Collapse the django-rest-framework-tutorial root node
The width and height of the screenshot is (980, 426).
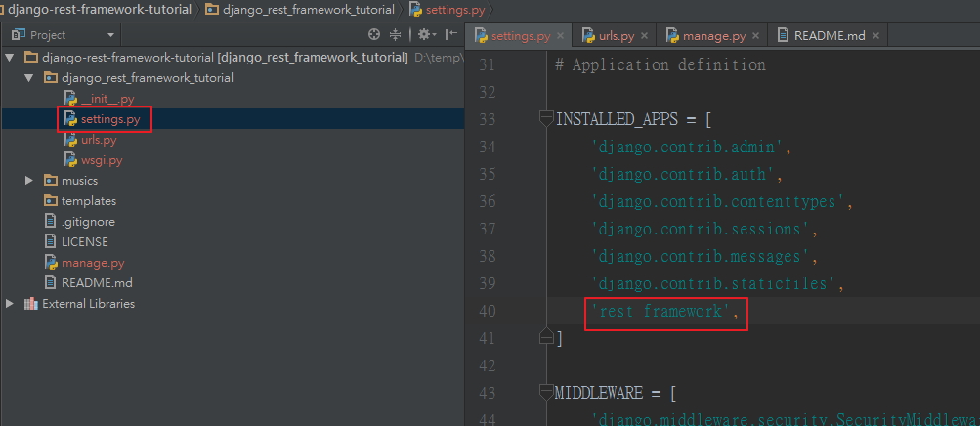tap(10, 58)
